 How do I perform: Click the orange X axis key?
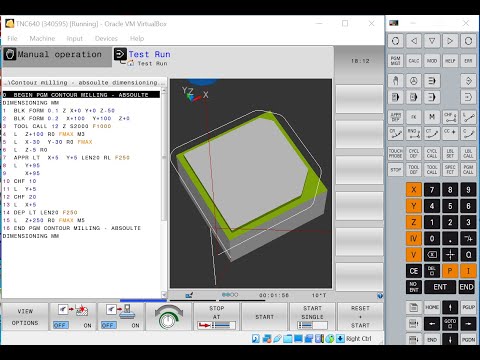click(414, 190)
